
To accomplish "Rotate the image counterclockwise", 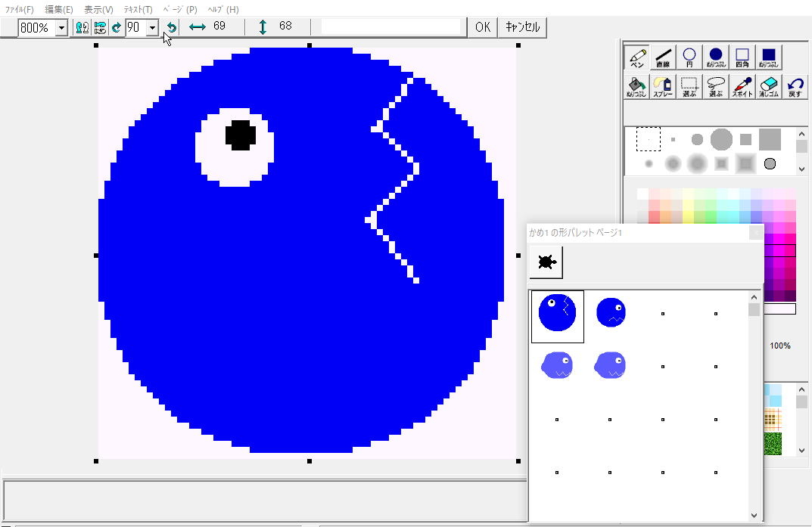I will tap(172, 27).
